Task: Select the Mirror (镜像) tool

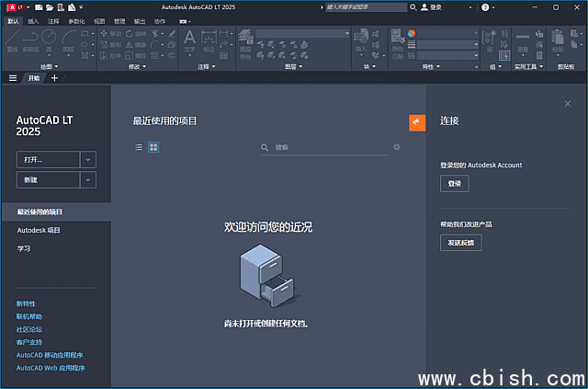Action: 136,45
